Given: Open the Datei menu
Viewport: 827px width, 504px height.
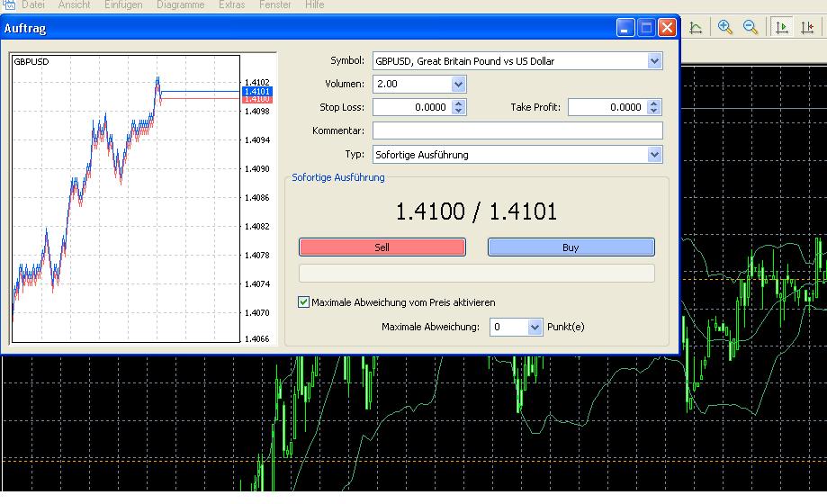Looking at the screenshot, I should click(x=33, y=5).
